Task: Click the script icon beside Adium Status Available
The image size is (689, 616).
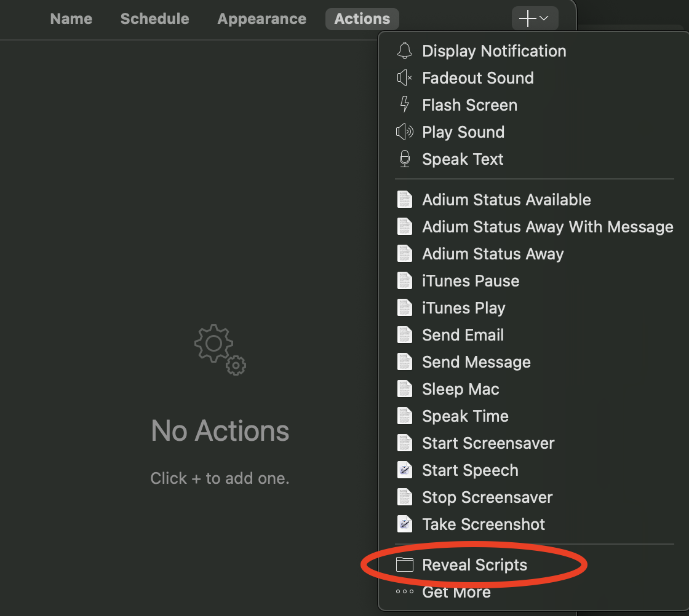Action: pos(405,200)
